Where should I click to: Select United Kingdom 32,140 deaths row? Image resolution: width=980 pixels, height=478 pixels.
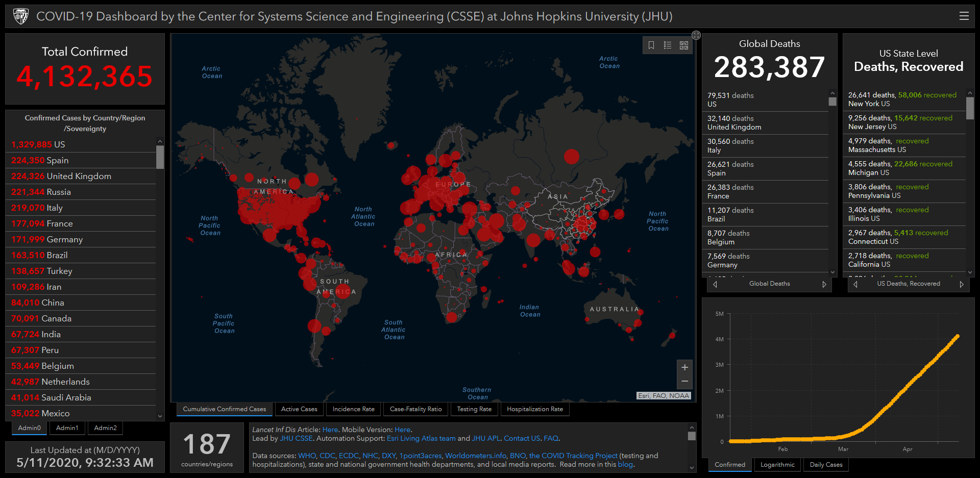766,123
